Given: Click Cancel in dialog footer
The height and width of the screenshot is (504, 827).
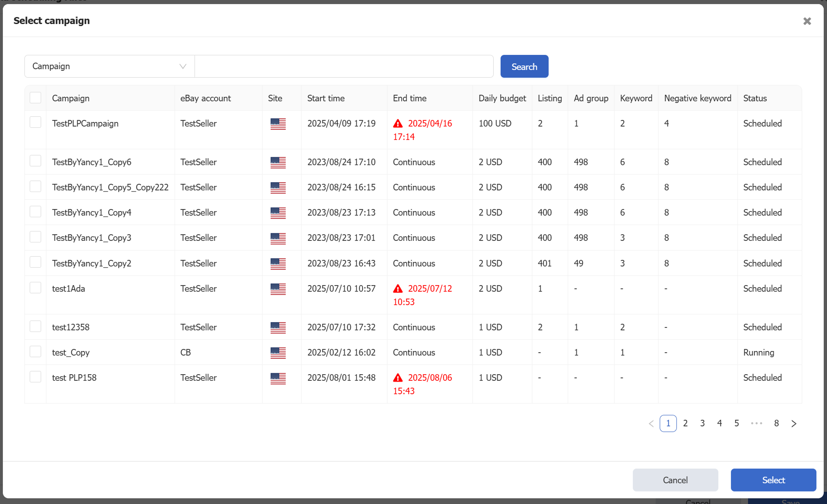Looking at the screenshot, I should click(x=675, y=480).
